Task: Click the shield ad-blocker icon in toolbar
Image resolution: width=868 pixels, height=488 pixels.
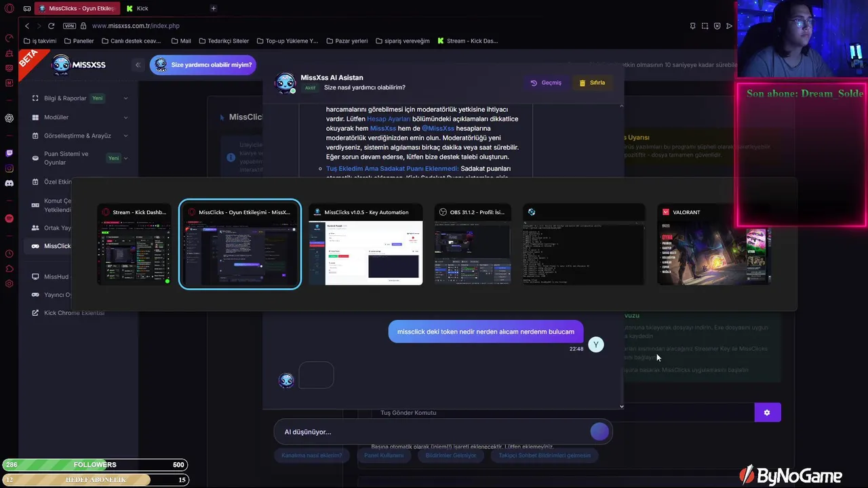Action: (x=717, y=26)
